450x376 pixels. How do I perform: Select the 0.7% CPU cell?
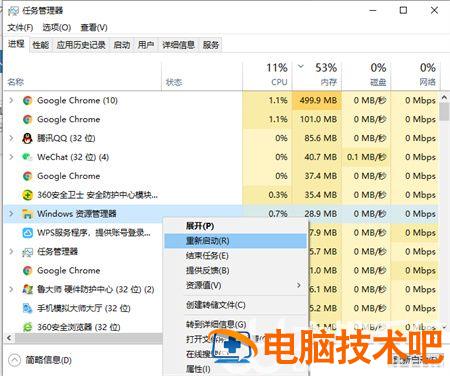click(268, 214)
